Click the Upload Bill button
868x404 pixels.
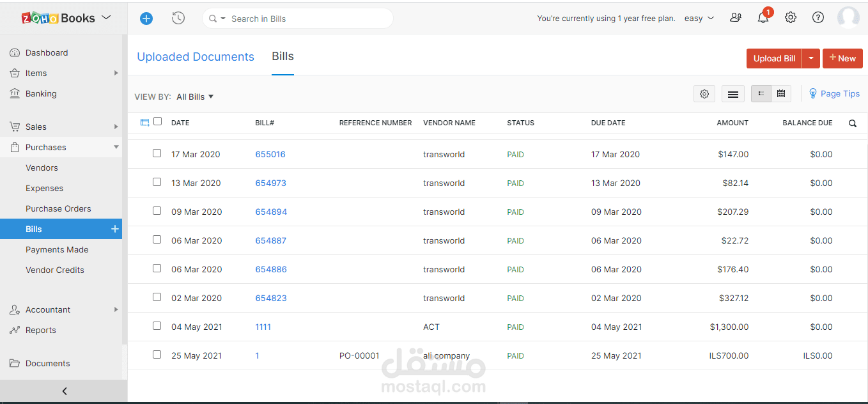pyautogui.click(x=774, y=58)
